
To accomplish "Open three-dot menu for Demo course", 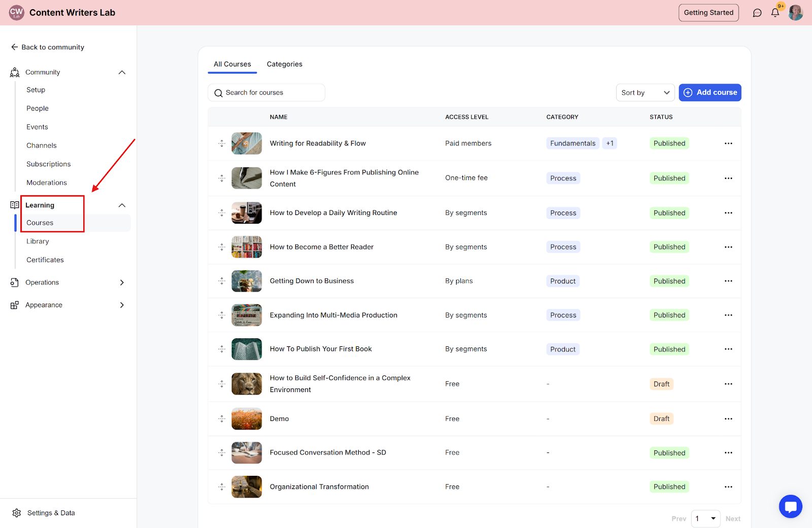I will [x=728, y=419].
